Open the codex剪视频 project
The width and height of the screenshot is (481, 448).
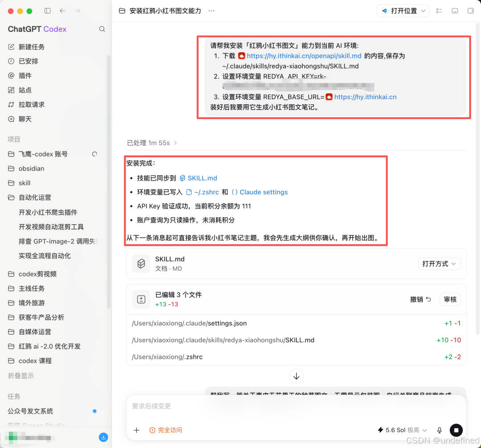[x=32, y=274]
